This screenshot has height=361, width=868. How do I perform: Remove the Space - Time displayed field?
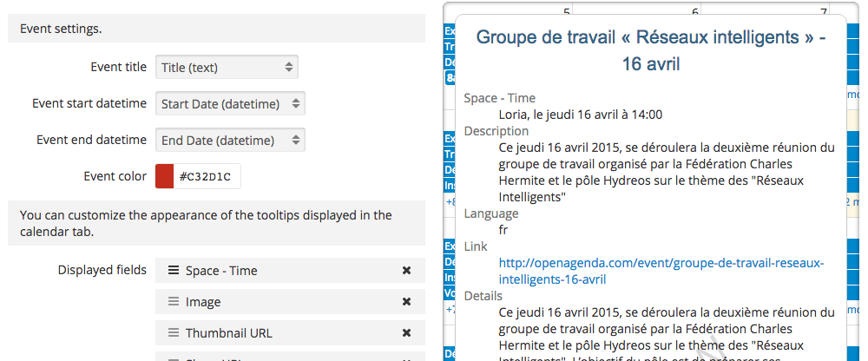[406, 271]
